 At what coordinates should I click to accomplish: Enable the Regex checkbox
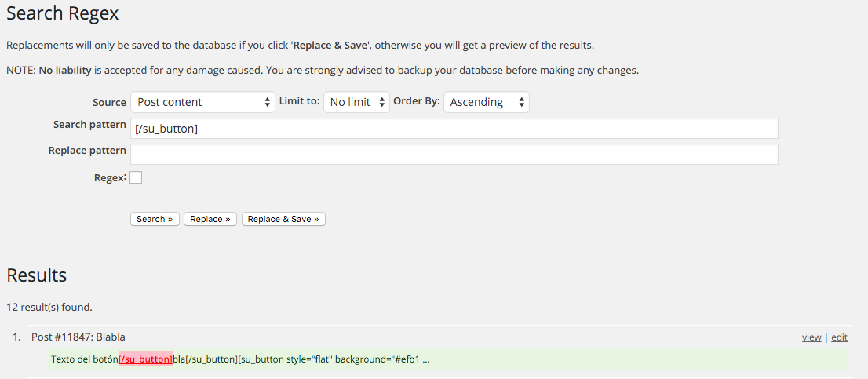pos(136,177)
